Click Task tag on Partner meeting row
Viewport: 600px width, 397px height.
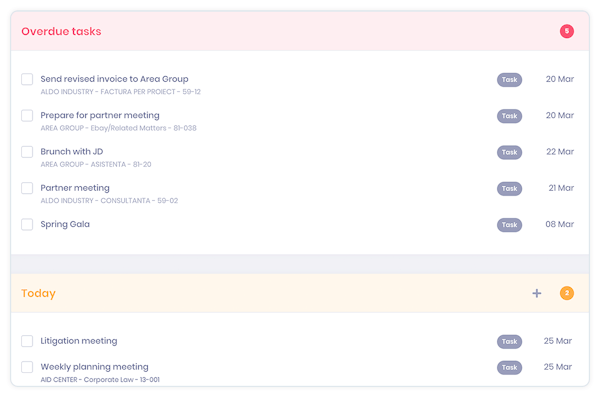[x=509, y=188]
